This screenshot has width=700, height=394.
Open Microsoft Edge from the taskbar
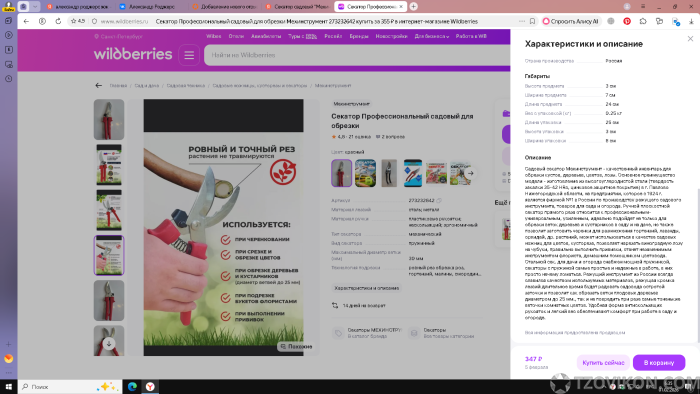[132, 386]
